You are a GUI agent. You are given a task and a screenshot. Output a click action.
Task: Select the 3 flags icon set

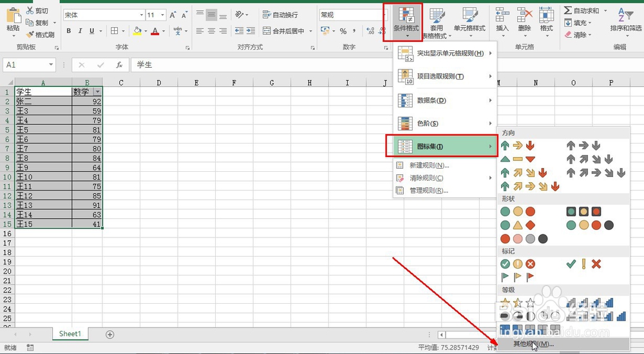518,277
